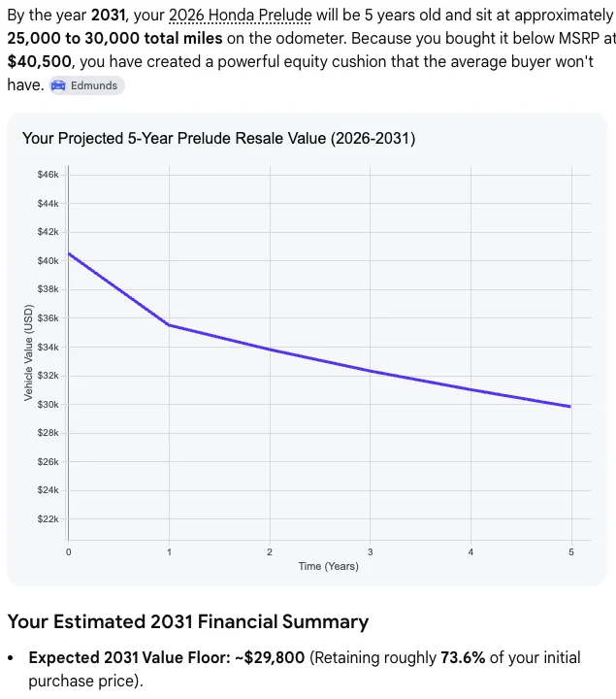Click the line where it crosses year 2
This screenshot has width=616, height=699.
coord(270,349)
